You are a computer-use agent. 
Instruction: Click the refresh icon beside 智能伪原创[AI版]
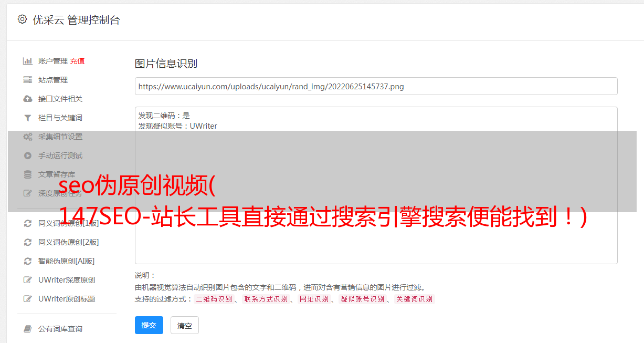point(28,261)
